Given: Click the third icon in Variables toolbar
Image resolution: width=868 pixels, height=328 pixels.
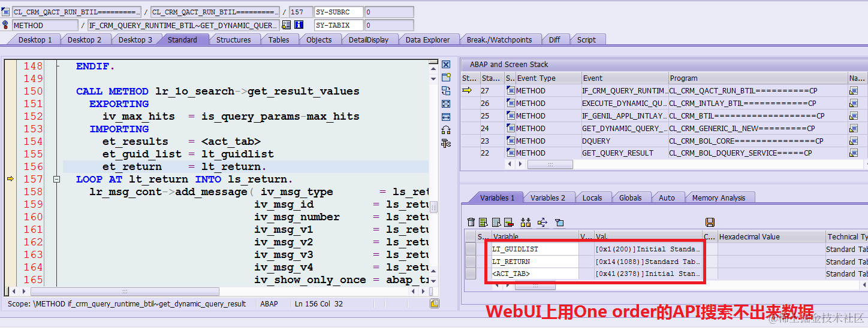Looking at the screenshot, I should coord(496,222).
